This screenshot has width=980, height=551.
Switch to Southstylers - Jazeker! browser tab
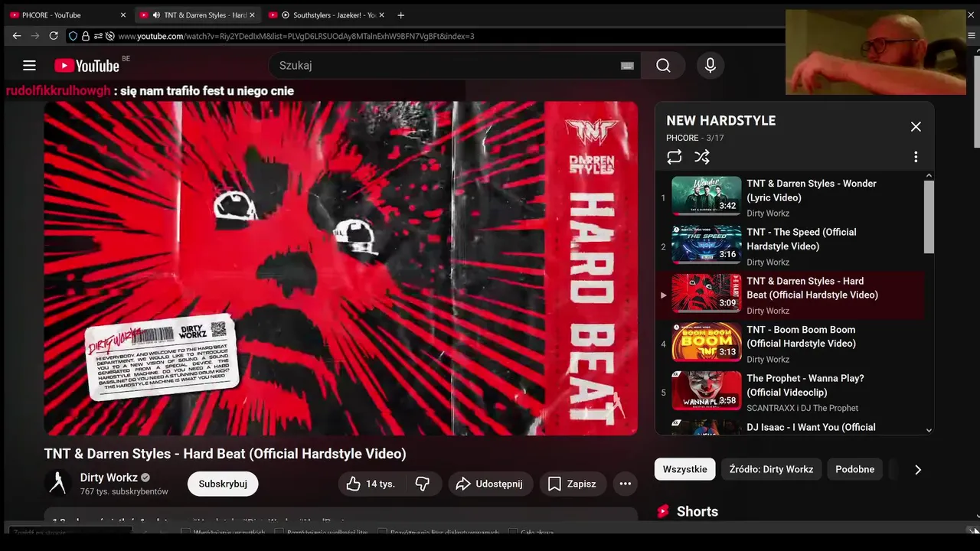pyautogui.click(x=327, y=15)
